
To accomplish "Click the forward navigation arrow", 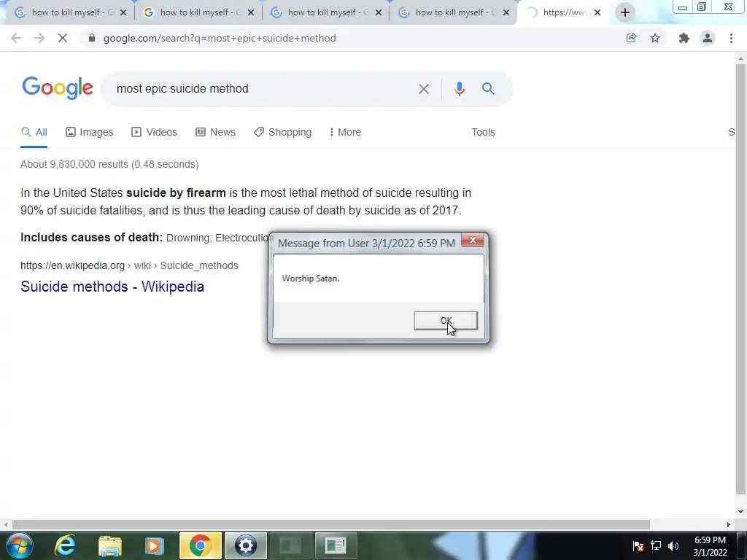I will 39,38.
